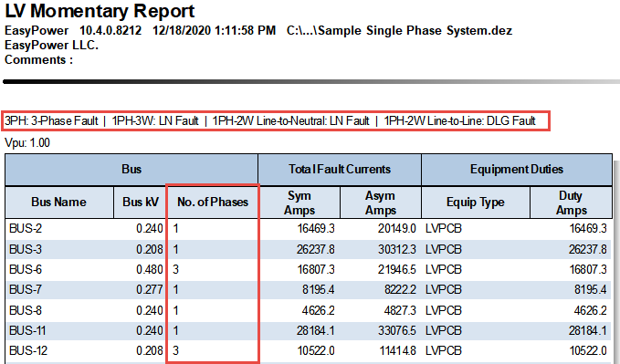The width and height of the screenshot is (620, 364).
Task: Click LVPCB equip type in BUS-2 row
Action: point(443,228)
